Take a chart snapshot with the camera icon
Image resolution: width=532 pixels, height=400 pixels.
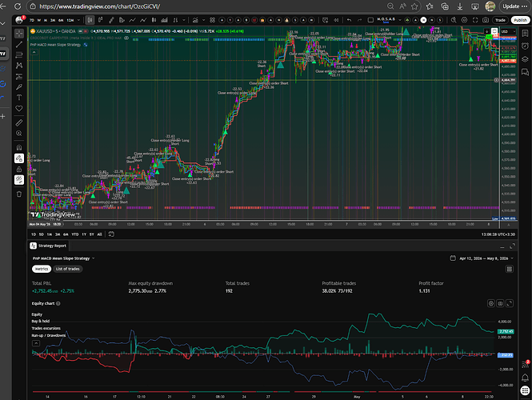(486, 20)
